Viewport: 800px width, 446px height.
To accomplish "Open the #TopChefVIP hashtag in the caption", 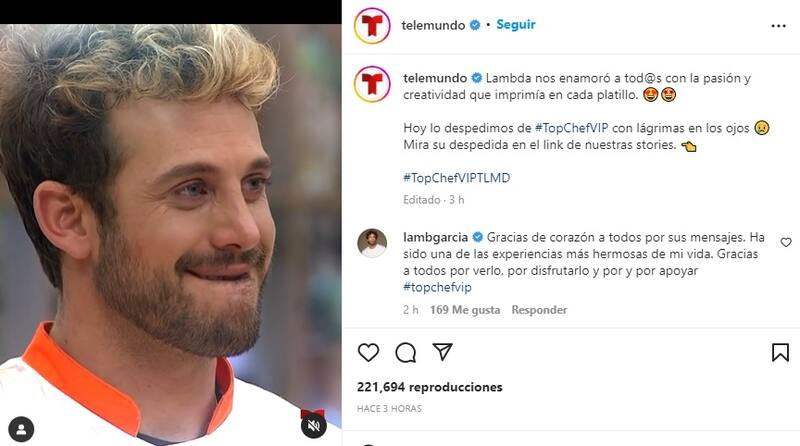I will [x=571, y=128].
